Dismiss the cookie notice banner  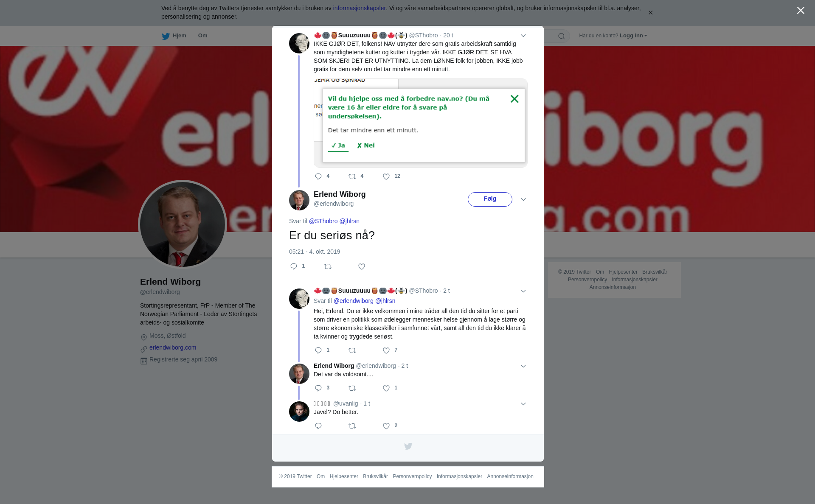click(650, 13)
